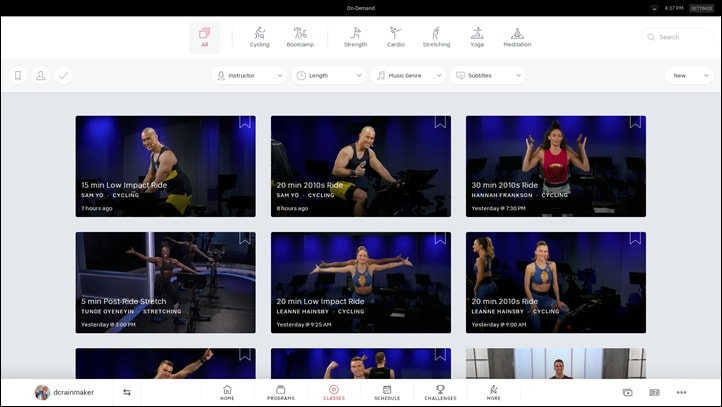Open the Yoga category
This screenshot has width=722, height=407.
(x=477, y=37)
